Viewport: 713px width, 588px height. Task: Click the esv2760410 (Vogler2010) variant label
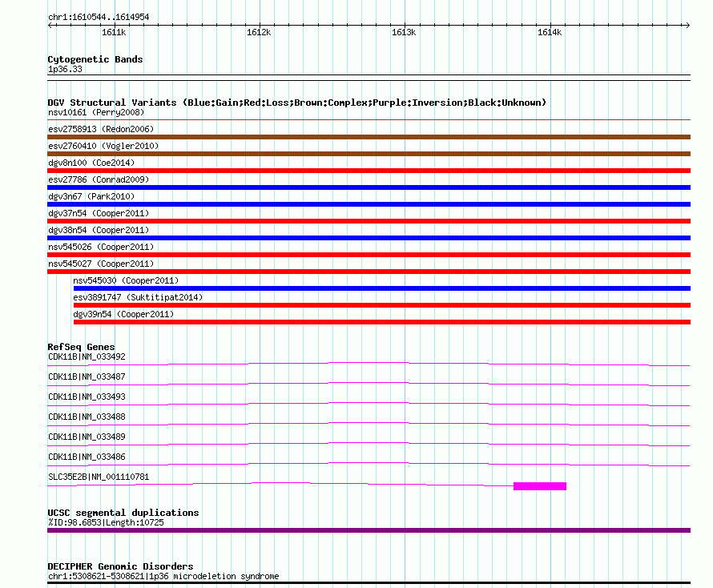[x=103, y=146]
